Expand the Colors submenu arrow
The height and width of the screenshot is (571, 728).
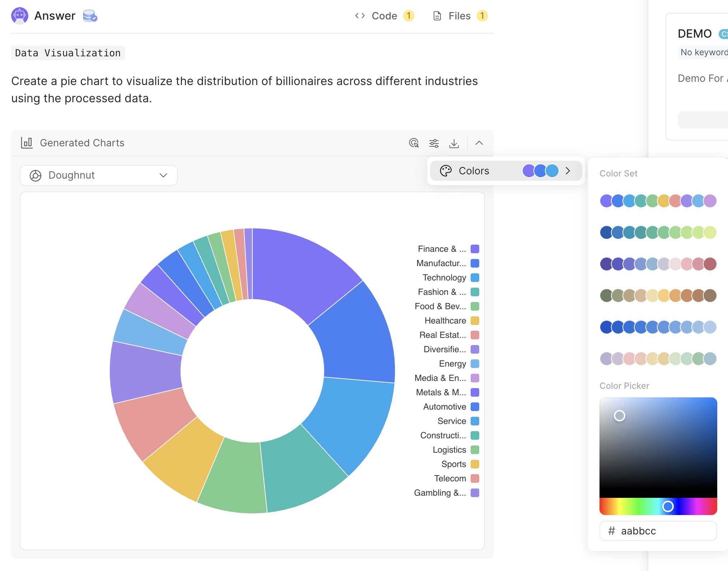pyautogui.click(x=568, y=171)
